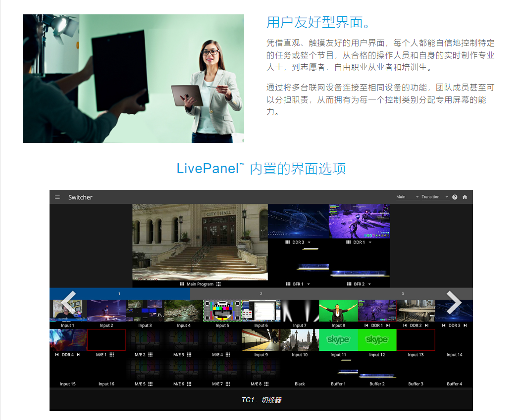Image resolution: width=522 pixels, height=420 pixels.
Task: Switch to bank tab 2
Action: tap(261, 294)
